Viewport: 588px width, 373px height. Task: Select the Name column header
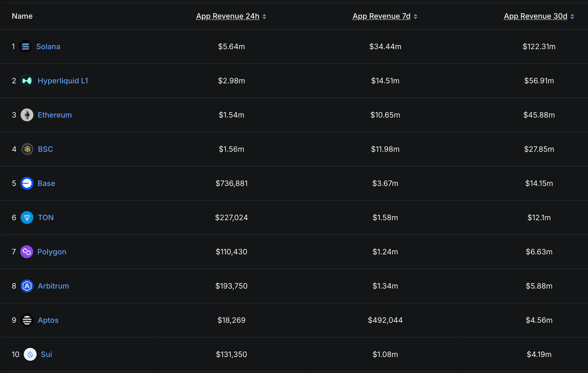click(22, 16)
